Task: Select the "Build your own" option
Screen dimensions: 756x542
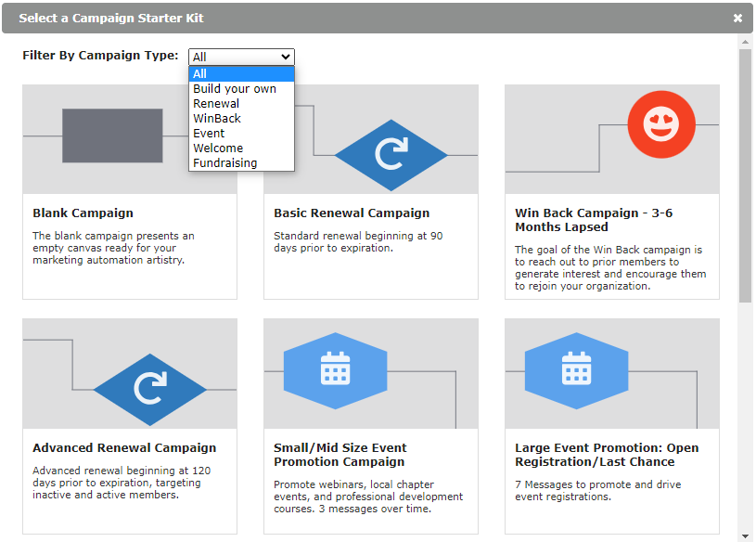Action: click(x=234, y=88)
